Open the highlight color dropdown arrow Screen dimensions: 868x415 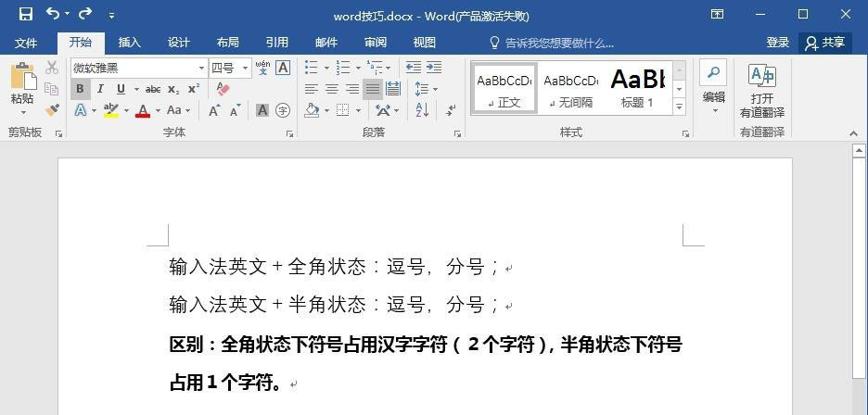coord(126,110)
